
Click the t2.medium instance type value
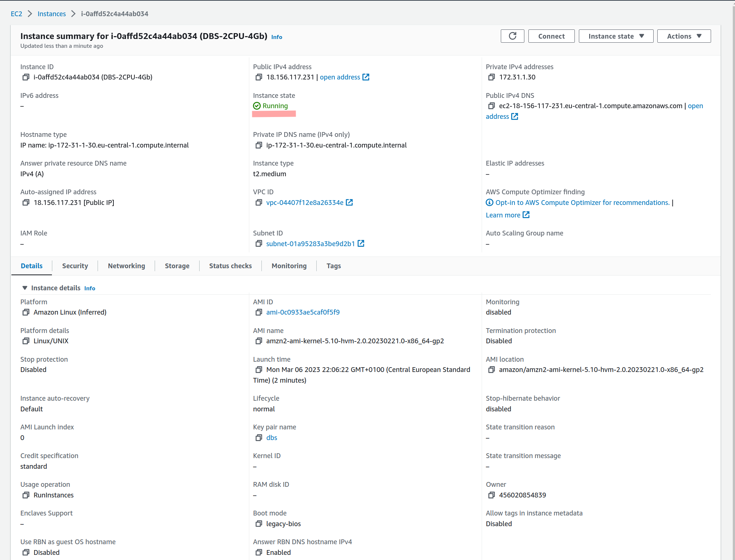coord(270,174)
